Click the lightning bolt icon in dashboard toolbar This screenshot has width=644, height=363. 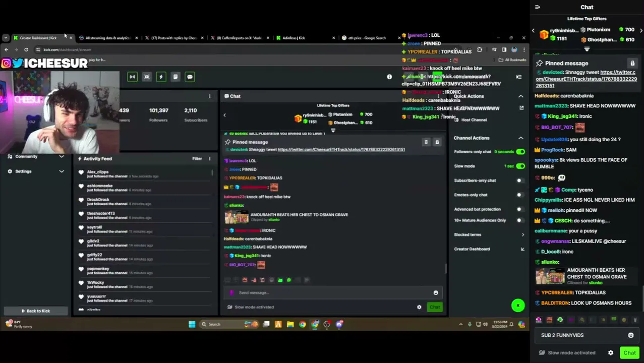pyautogui.click(x=161, y=77)
